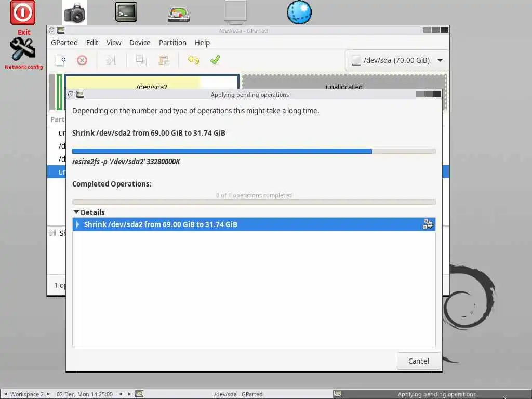
Task: Open the Help menu
Action: pos(202,43)
